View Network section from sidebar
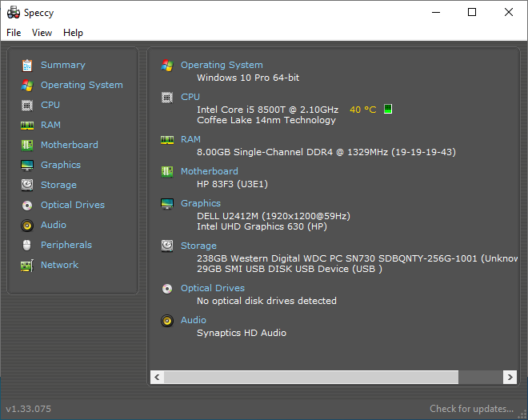Viewport: 528px width, 420px height. tap(60, 265)
